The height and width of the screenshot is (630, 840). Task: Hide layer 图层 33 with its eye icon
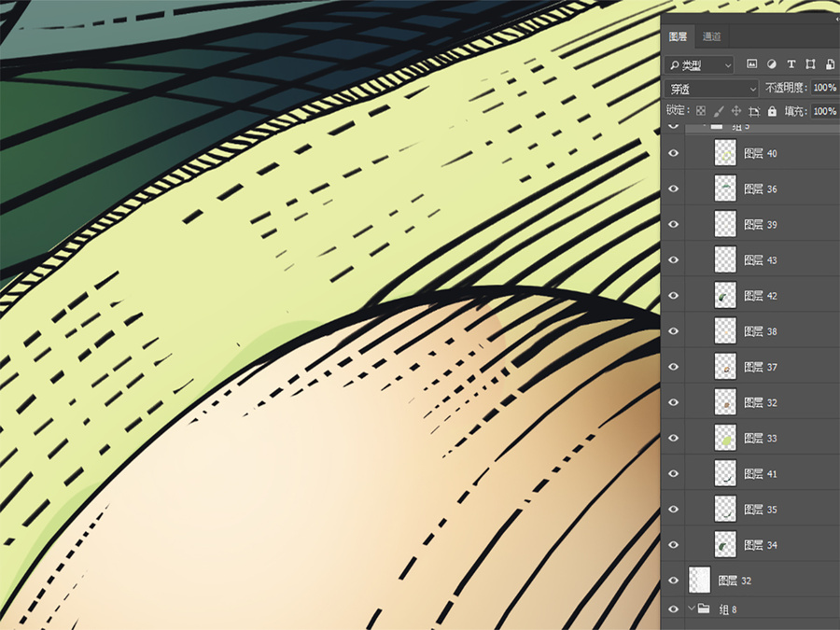click(x=673, y=439)
